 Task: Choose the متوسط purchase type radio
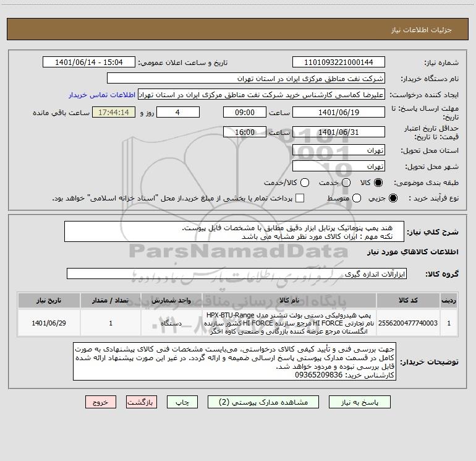pos(357,198)
